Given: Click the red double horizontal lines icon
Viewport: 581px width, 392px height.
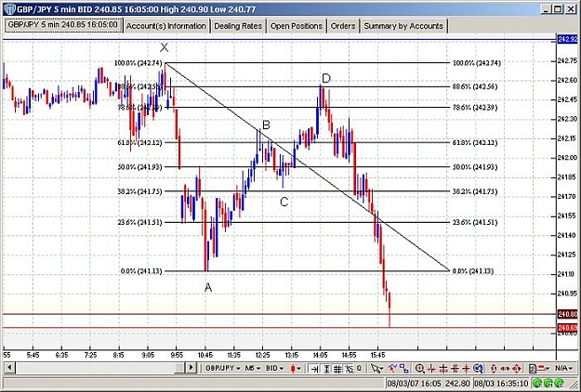Looking at the screenshot, I should (443, 368).
